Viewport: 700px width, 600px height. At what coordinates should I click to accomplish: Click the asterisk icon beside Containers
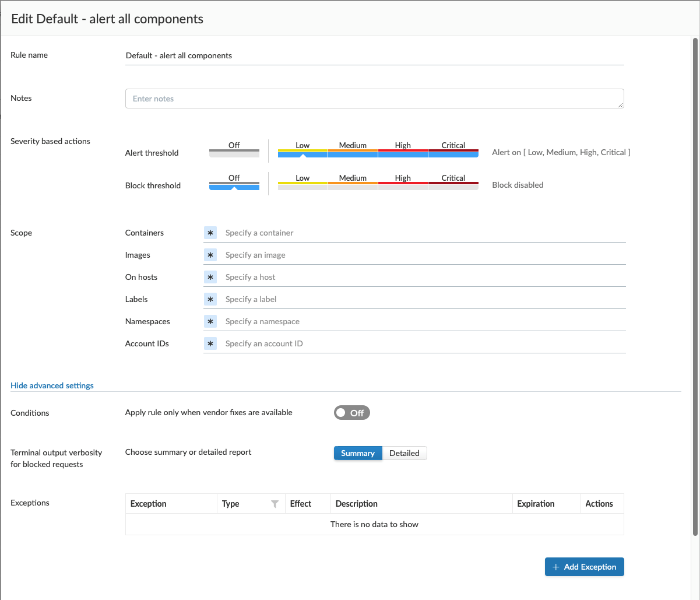[210, 233]
